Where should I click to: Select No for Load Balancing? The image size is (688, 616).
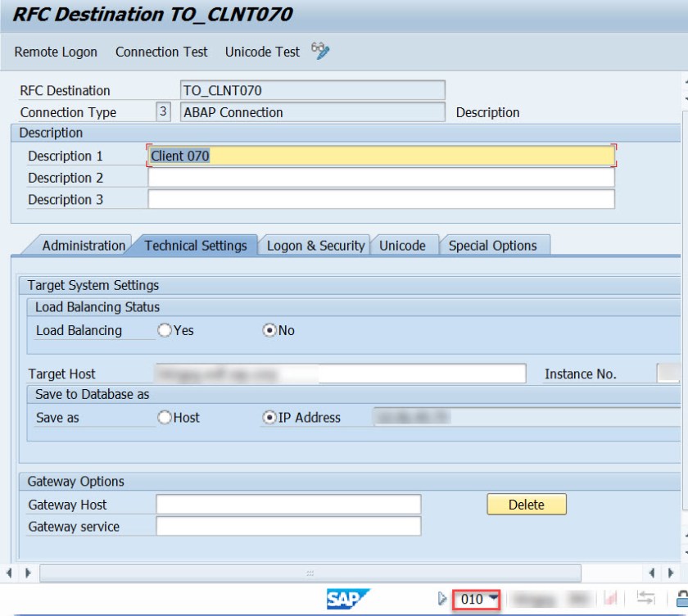click(x=269, y=331)
